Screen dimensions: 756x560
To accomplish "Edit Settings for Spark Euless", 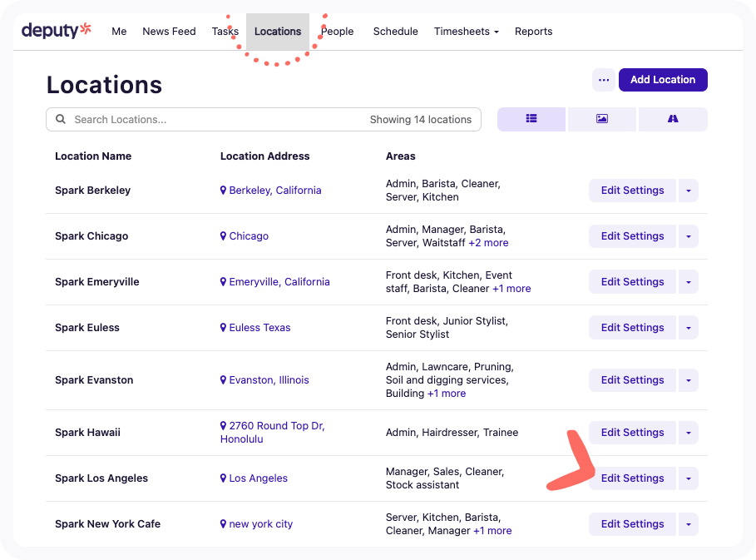I will pyautogui.click(x=632, y=328).
